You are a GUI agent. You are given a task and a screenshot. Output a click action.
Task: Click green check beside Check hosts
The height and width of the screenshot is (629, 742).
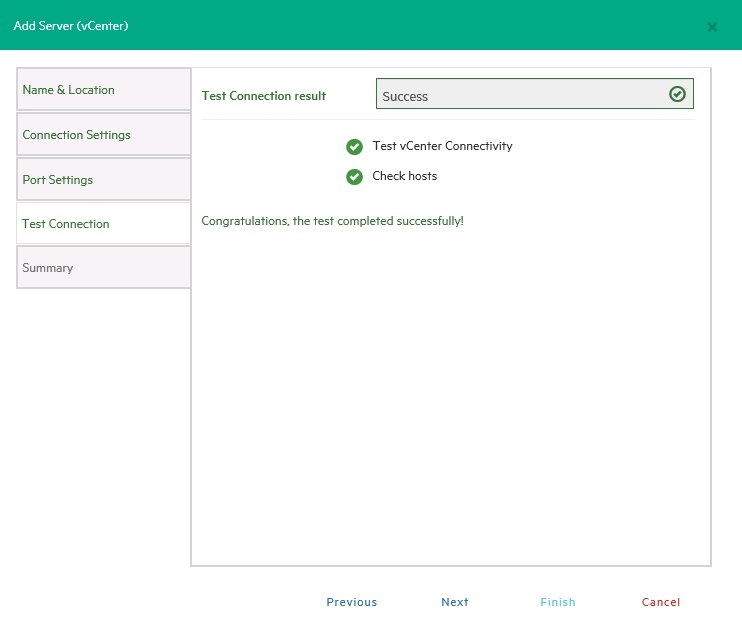pos(354,177)
